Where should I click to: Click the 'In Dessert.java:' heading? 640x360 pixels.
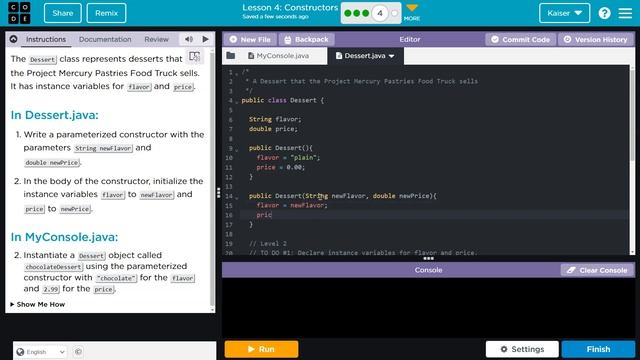[54, 115]
